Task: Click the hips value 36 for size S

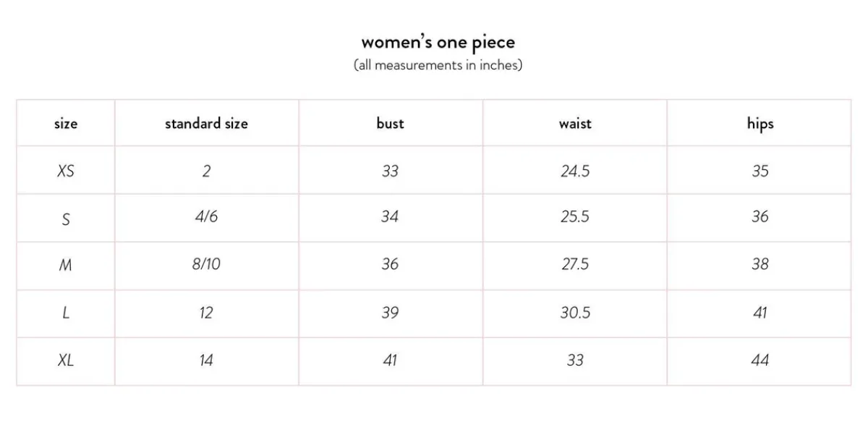Action: (759, 216)
